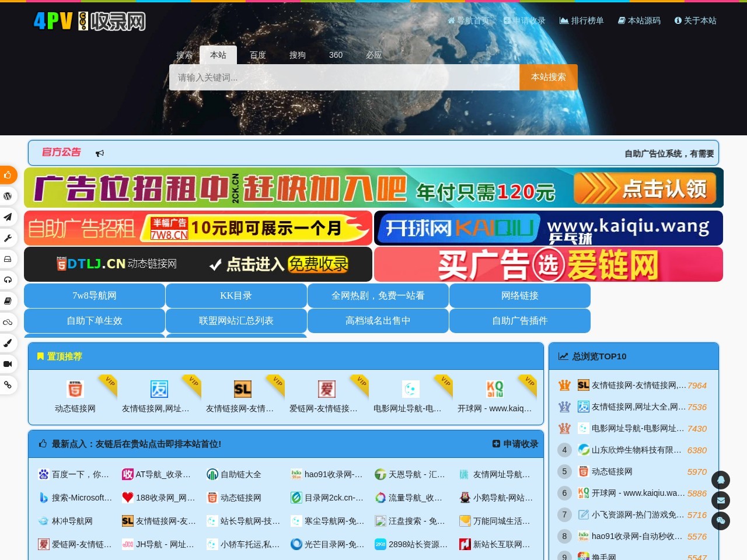Image resolution: width=747 pixels, height=560 pixels.
Task: Select the wrench tool sidebar icon
Action: click(x=8, y=238)
